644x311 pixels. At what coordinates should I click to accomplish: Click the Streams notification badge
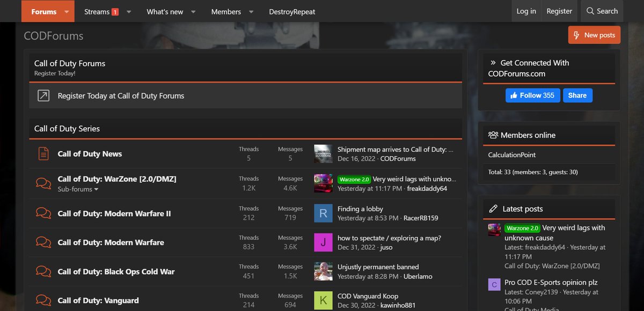tap(115, 12)
